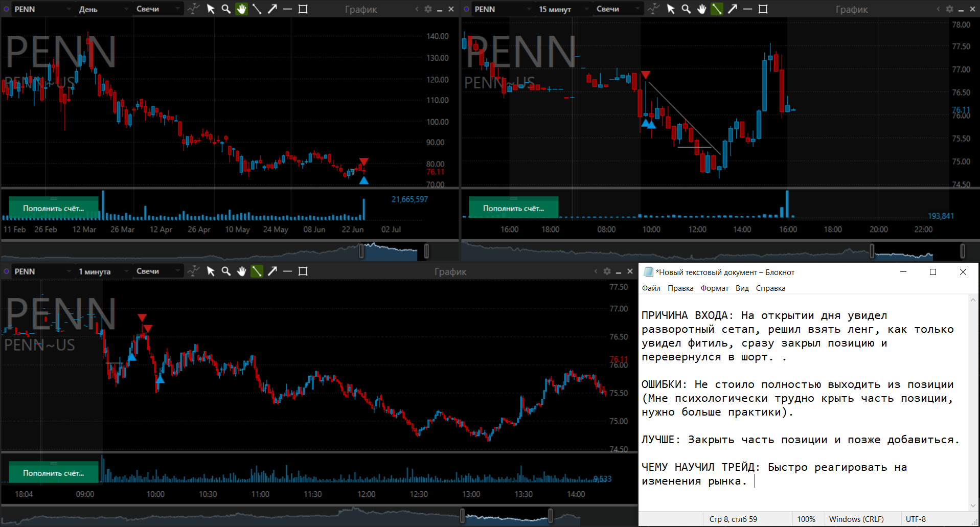Open indicators icon in daily chart toolbar
This screenshot has width=980, height=527.
[193, 9]
